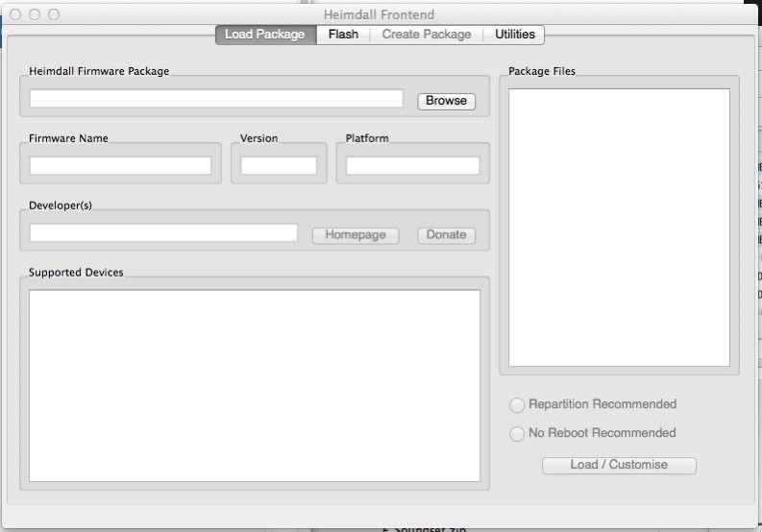Focus the Heimdall Firmware Package path field
The image size is (762, 532).
point(216,98)
